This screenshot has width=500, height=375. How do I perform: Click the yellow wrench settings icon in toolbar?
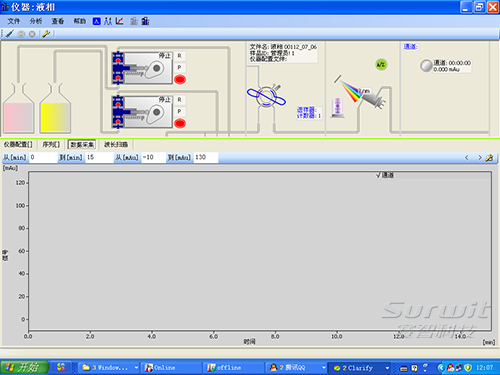46,34
